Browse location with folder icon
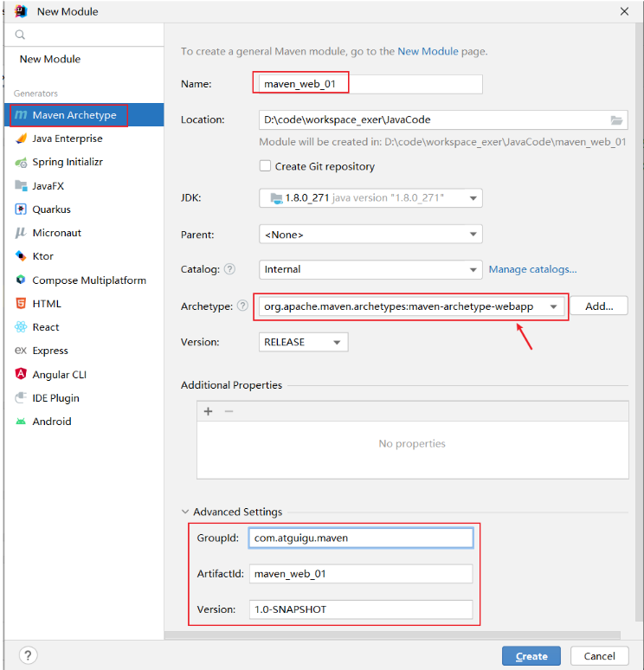Screen dimensions: 644x670 click(616, 120)
